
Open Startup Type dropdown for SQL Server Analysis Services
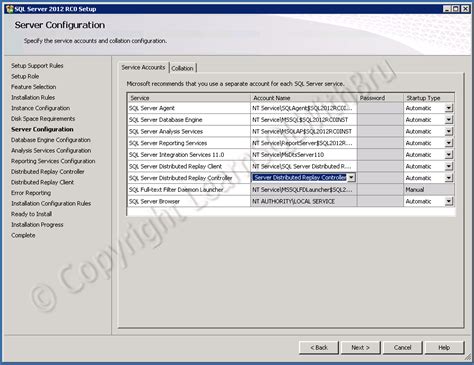coord(449,131)
